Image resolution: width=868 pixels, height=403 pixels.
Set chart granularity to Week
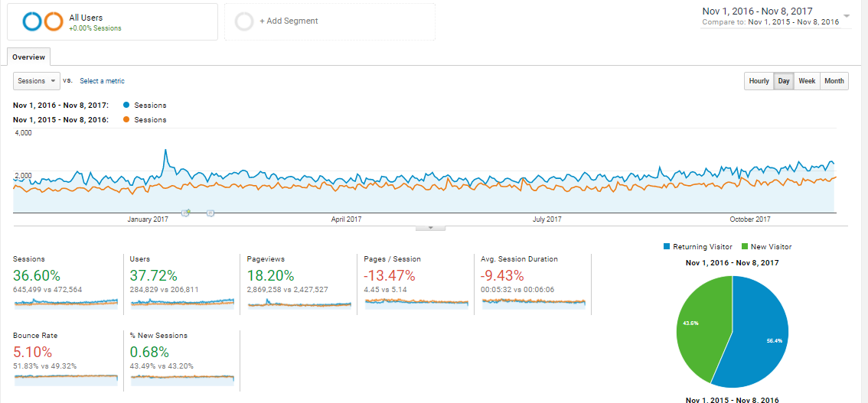coord(807,81)
